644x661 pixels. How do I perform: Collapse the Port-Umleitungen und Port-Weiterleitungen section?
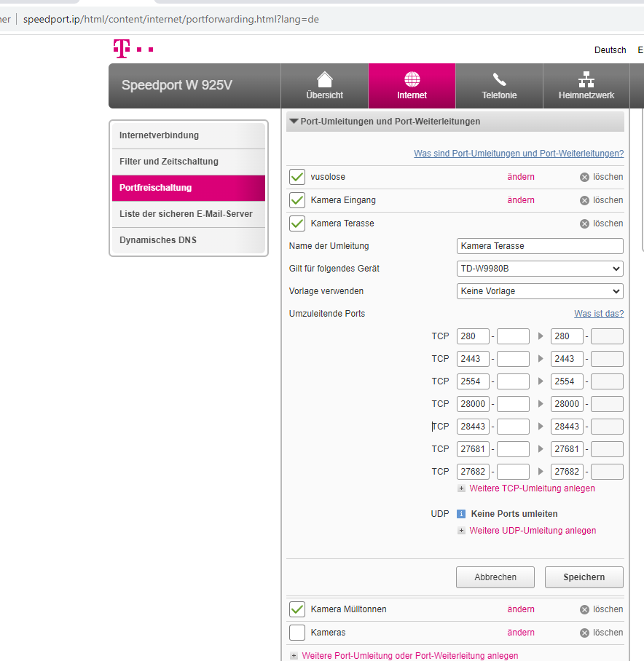pos(294,122)
